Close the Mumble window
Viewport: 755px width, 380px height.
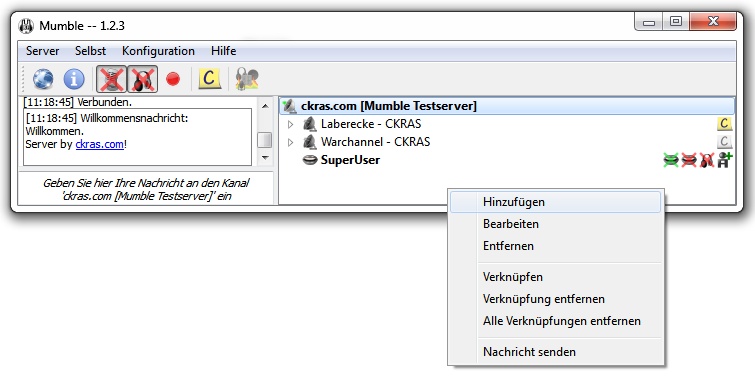(713, 22)
